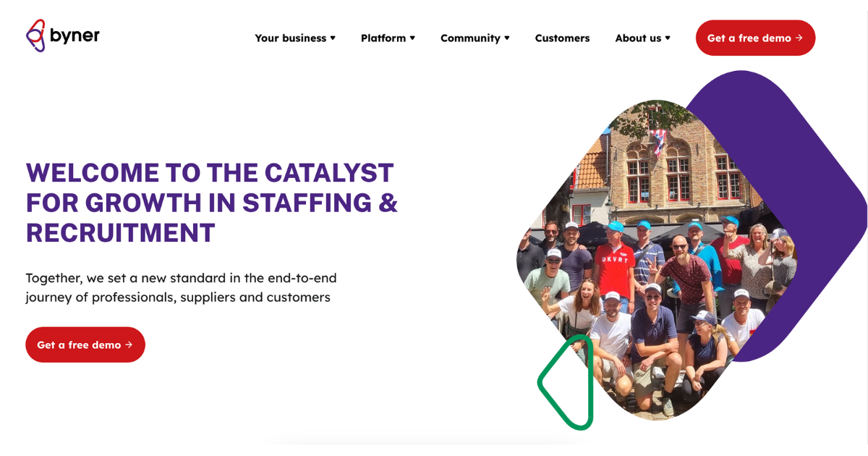Click the Byner wordmark link
Viewport: 868px width, 456px height.
75,35
